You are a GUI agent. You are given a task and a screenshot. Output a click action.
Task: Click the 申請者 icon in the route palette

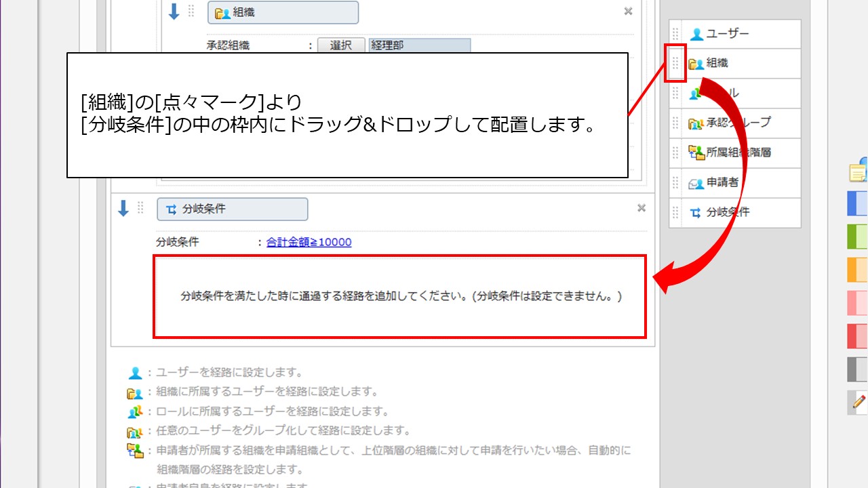point(696,183)
